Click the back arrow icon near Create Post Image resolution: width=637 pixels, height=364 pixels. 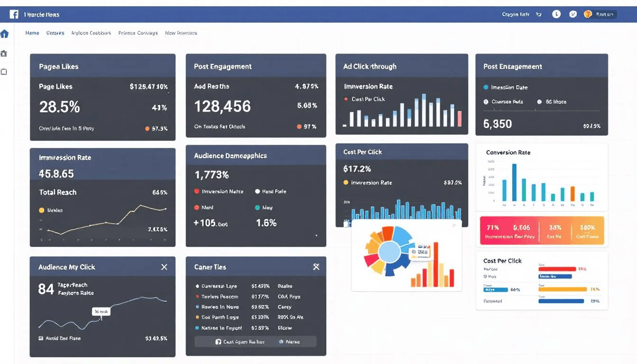click(539, 14)
